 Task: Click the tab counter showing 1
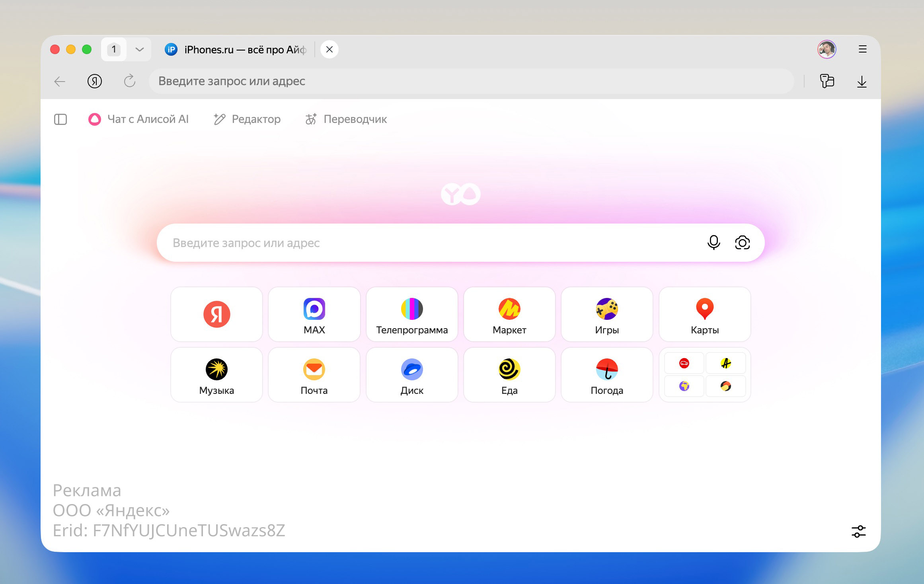click(114, 49)
